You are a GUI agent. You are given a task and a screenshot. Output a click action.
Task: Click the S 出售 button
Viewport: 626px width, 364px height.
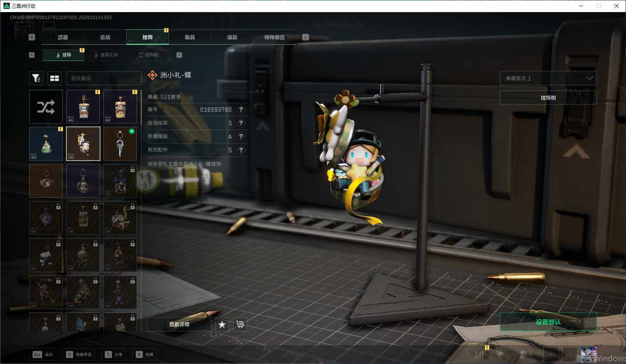[x=113, y=354]
